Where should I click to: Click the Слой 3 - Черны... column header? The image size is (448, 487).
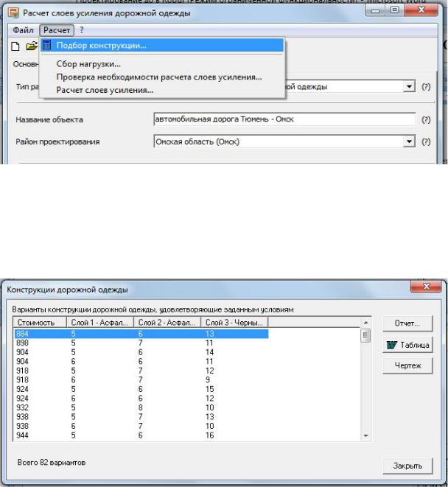click(234, 323)
